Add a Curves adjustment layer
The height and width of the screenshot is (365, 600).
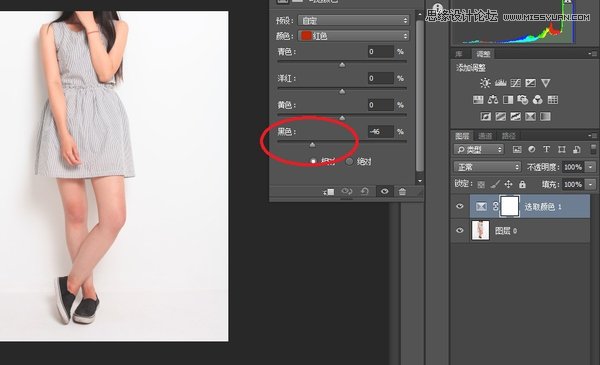(515, 83)
